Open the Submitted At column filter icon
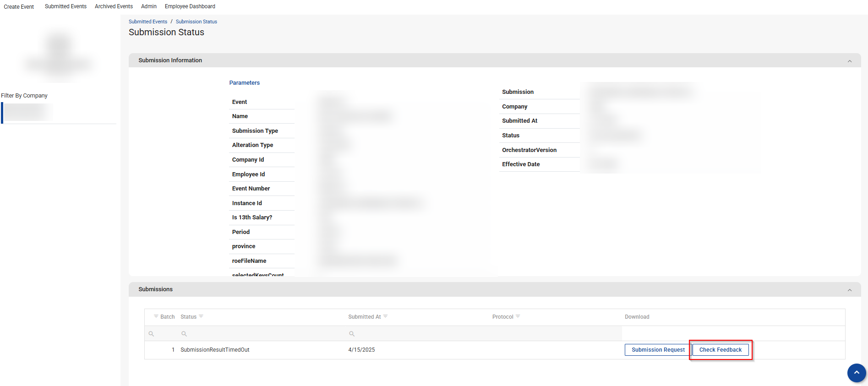This screenshot has width=868, height=386. click(386, 316)
